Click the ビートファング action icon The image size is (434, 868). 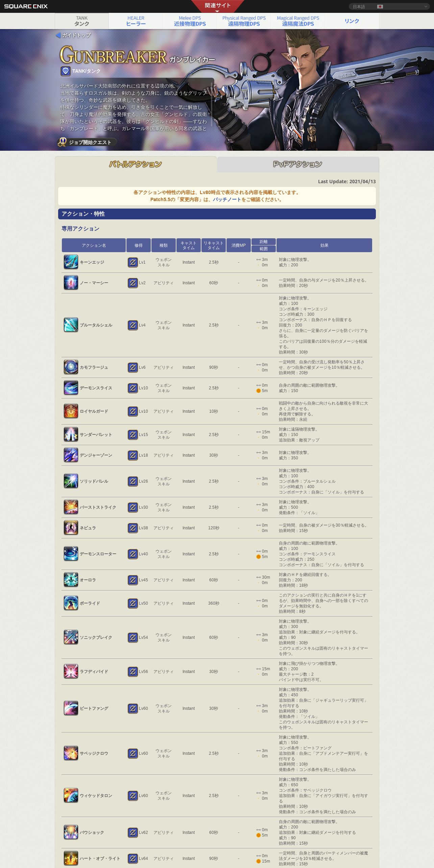click(71, 708)
